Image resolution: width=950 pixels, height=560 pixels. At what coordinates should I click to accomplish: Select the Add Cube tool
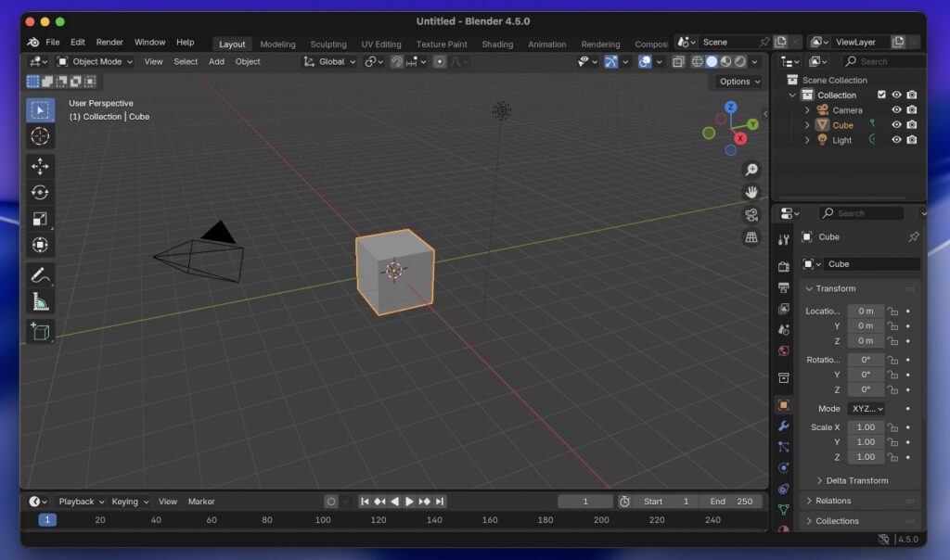(40, 332)
